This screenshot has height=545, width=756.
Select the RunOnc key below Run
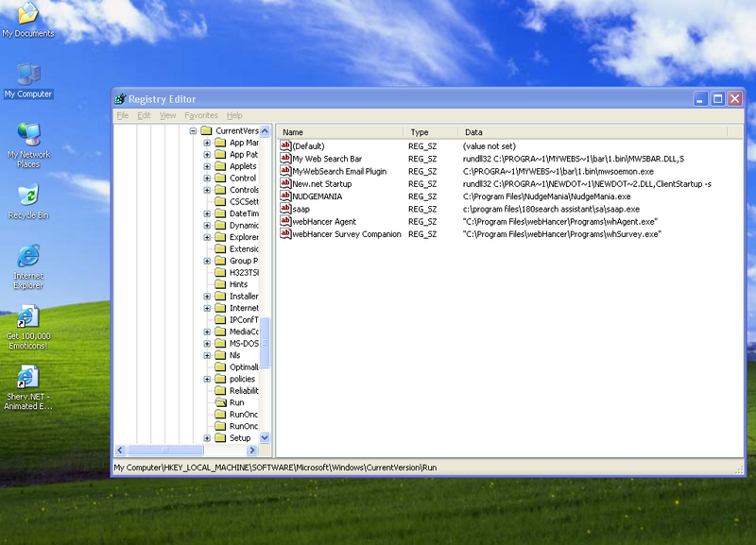point(244,415)
